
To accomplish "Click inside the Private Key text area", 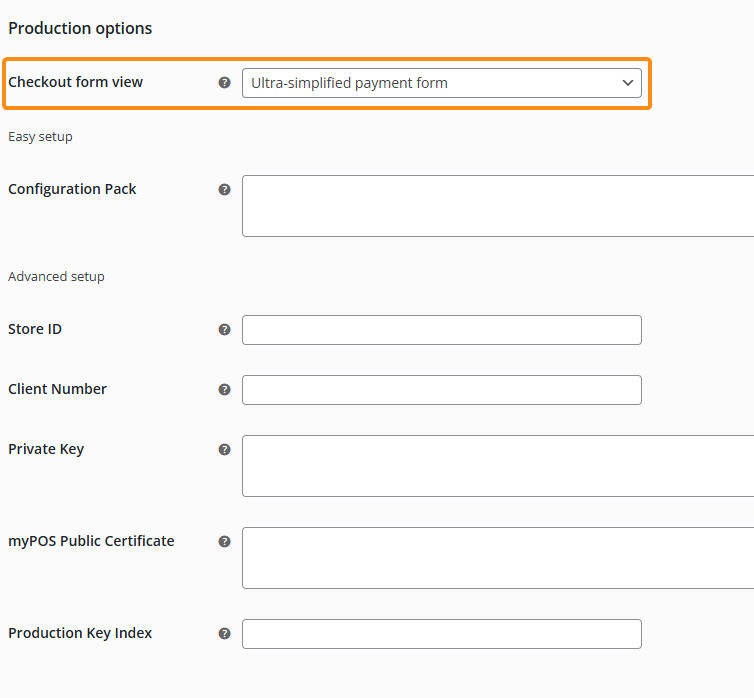I will pos(497,466).
